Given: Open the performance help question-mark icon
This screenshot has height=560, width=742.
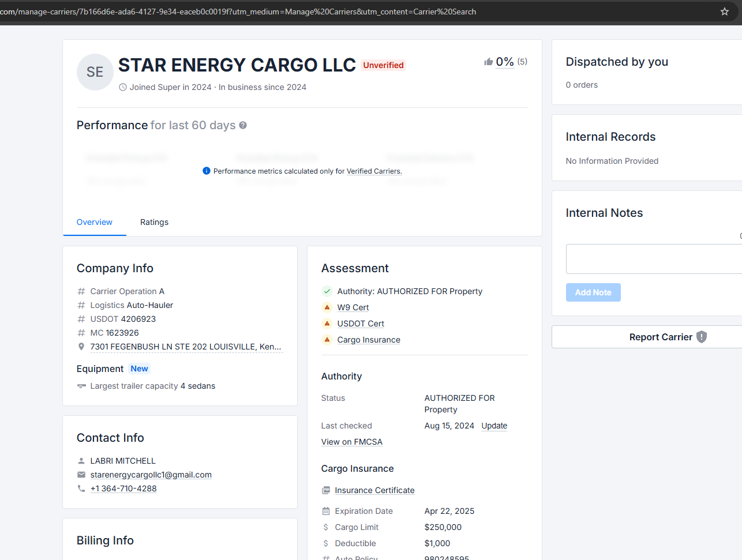Looking at the screenshot, I should pos(243,125).
